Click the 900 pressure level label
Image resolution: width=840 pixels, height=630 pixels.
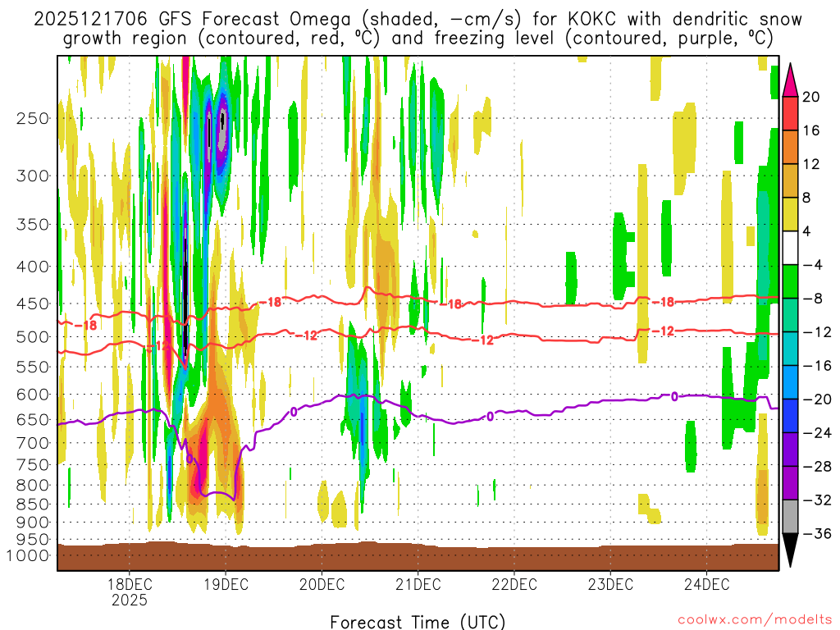click(x=33, y=523)
